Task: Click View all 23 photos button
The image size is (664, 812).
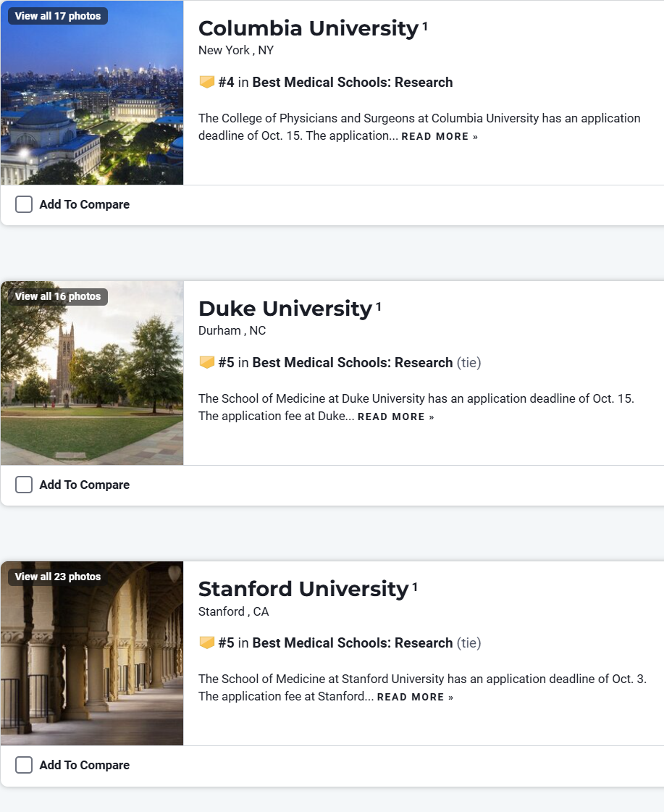Action: point(58,577)
